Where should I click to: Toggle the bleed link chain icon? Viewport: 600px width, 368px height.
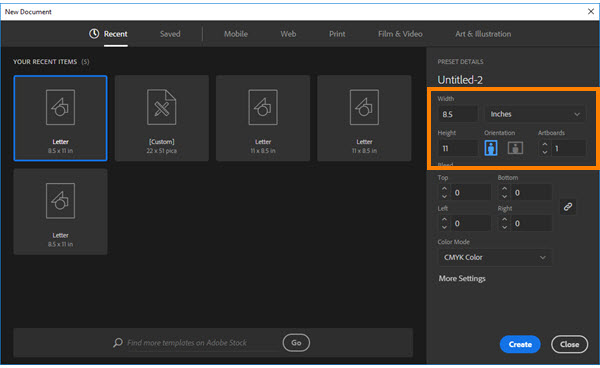[x=568, y=207]
